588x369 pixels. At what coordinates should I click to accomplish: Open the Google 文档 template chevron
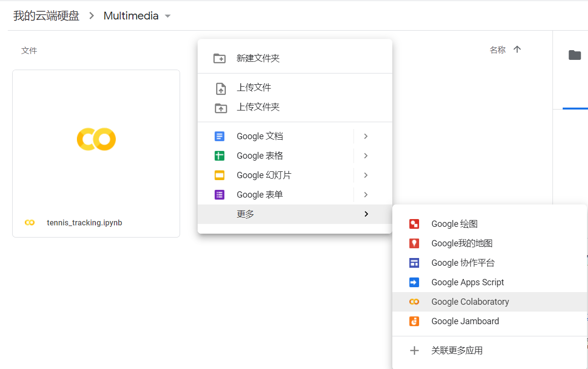pyautogui.click(x=366, y=136)
